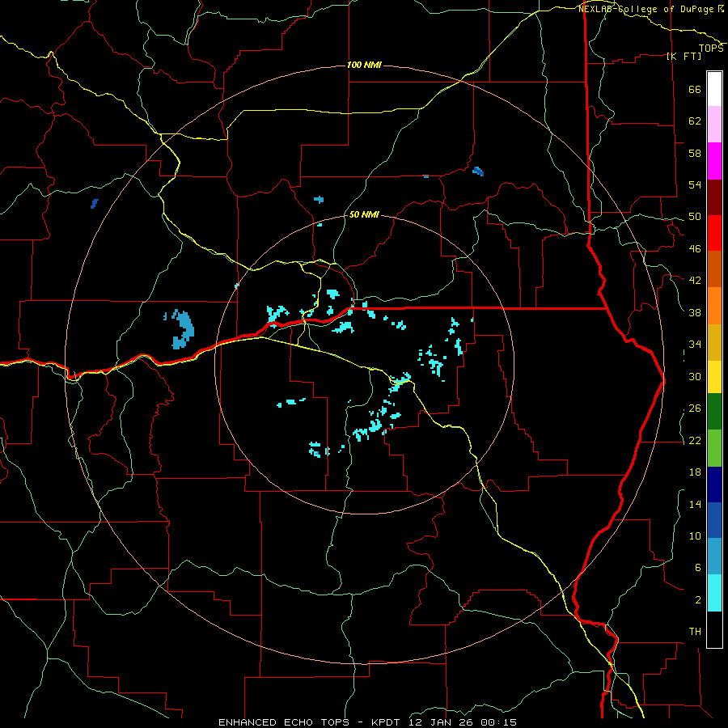Select the '42' legend value

(695, 281)
